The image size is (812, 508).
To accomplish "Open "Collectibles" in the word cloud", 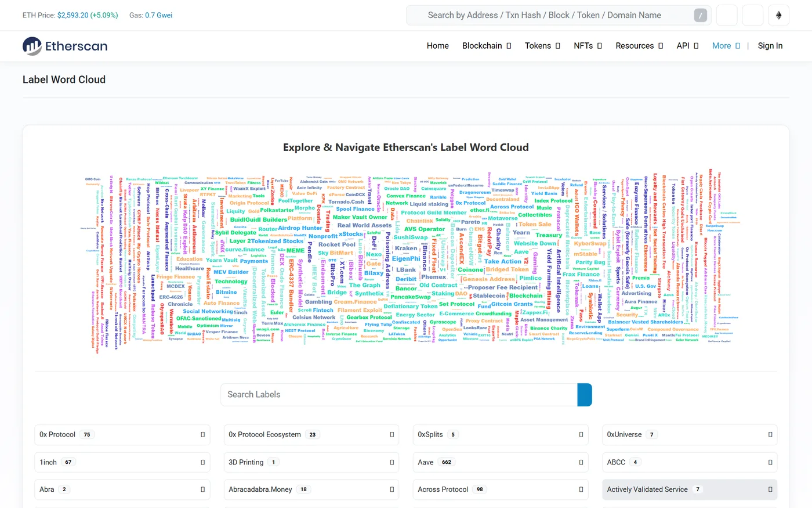I will (x=535, y=215).
